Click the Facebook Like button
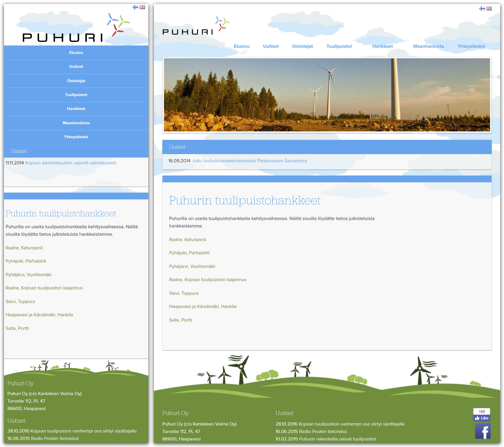 (x=482, y=418)
